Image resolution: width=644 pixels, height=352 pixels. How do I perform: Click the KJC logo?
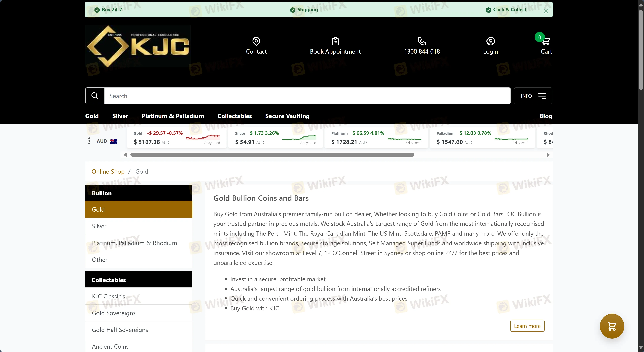pos(138,46)
